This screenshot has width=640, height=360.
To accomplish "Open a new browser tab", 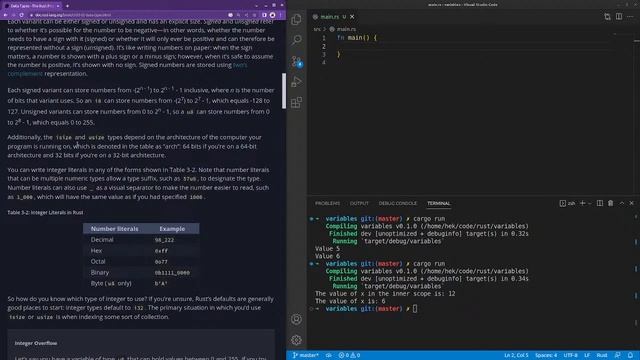I will [x=67, y=6].
